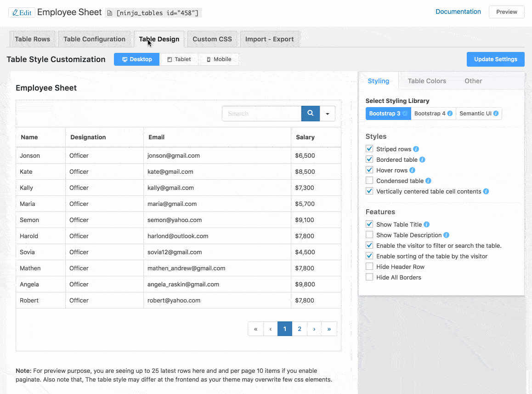This screenshot has width=532, height=394.
Task: Click info icon beside Bordered table
Action: point(422,160)
